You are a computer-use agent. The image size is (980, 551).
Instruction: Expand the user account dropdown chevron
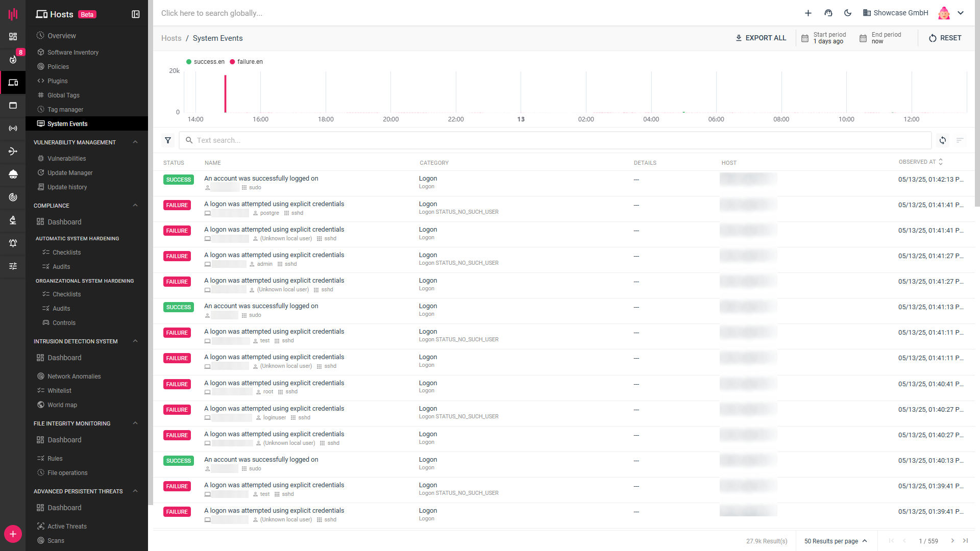[961, 13]
